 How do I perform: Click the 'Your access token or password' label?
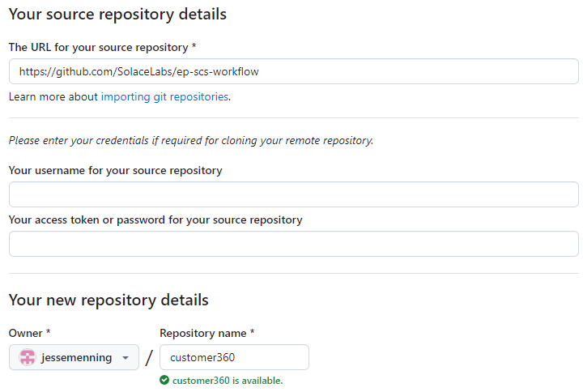tap(155, 219)
